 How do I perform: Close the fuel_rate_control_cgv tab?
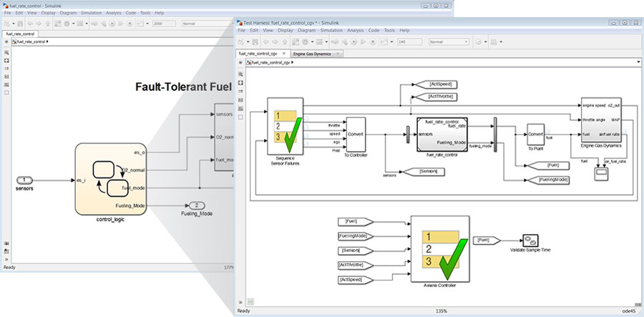(284, 54)
